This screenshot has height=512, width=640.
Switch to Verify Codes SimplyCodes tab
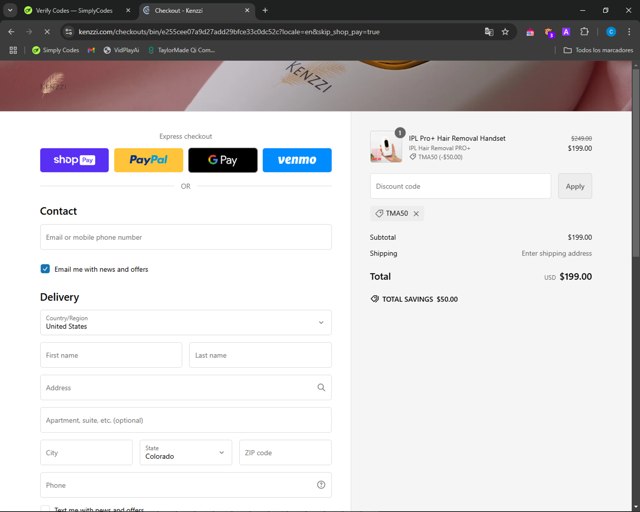tap(73, 11)
